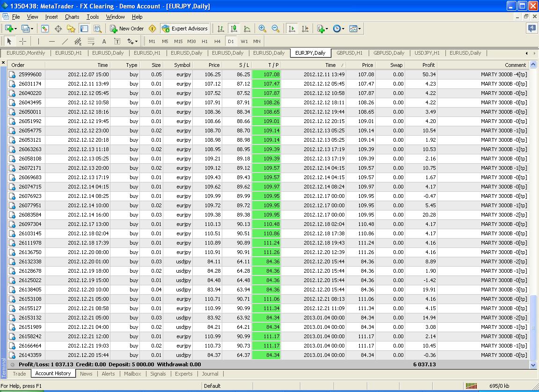Open the New Chart dropdown
539x392 pixels.
pyautogui.click(x=11, y=29)
